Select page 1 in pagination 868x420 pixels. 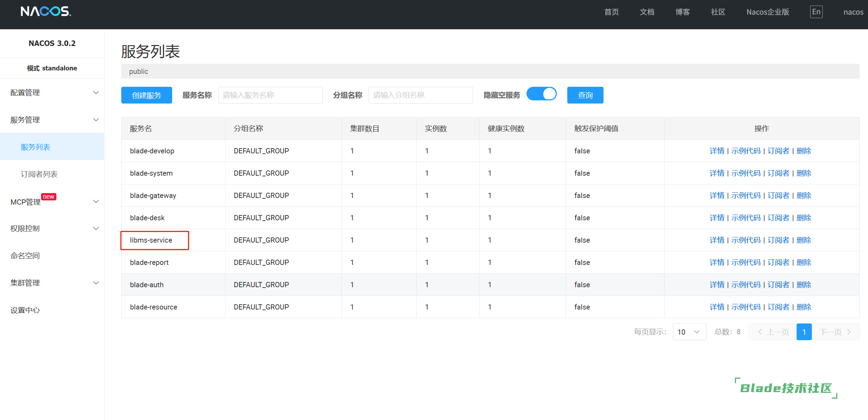click(x=804, y=332)
